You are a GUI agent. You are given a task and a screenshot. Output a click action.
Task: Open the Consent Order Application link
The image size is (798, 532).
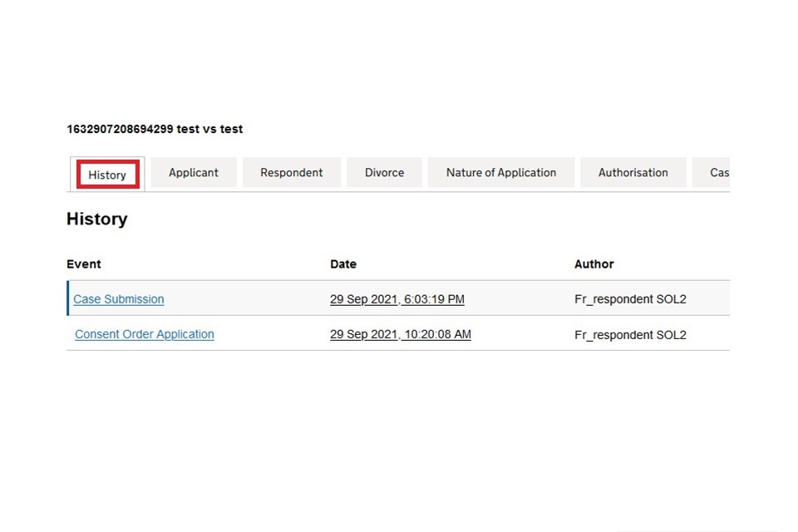tap(145, 334)
